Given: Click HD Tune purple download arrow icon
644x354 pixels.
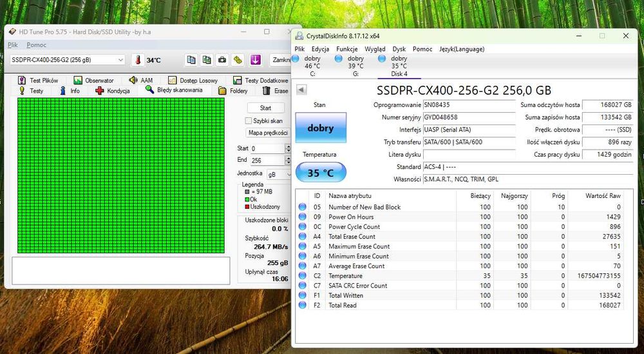Looking at the screenshot, I should point(256,59).
